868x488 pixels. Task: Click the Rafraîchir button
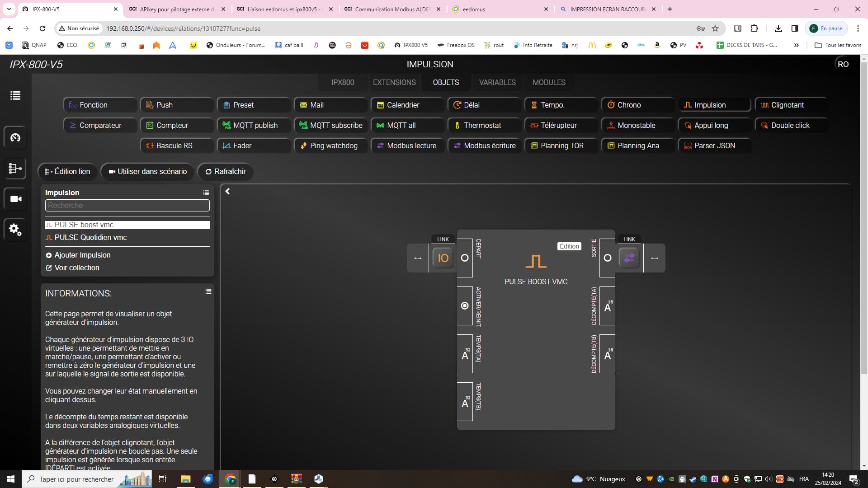pyautogui.click(x=225, y=172)
